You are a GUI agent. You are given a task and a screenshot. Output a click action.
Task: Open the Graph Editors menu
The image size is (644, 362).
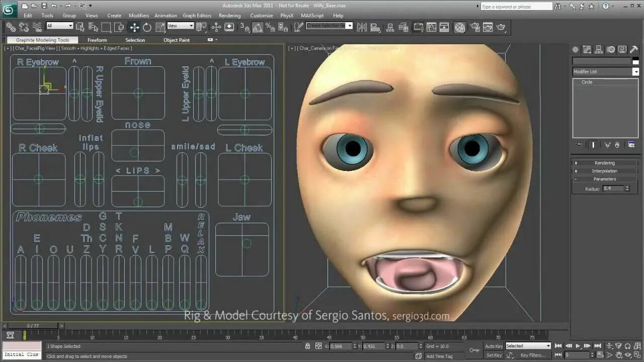[x=197, y=16]
